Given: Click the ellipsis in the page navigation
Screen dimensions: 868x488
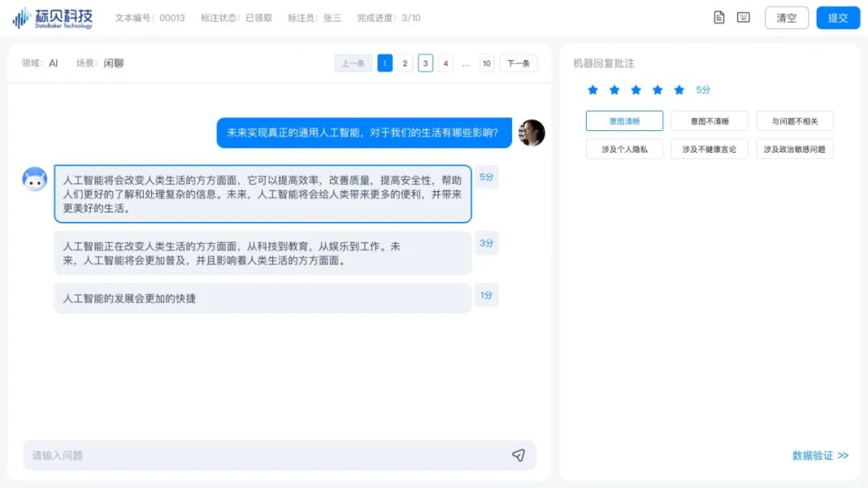Looking at the screenshot, I should pos(466,63).
